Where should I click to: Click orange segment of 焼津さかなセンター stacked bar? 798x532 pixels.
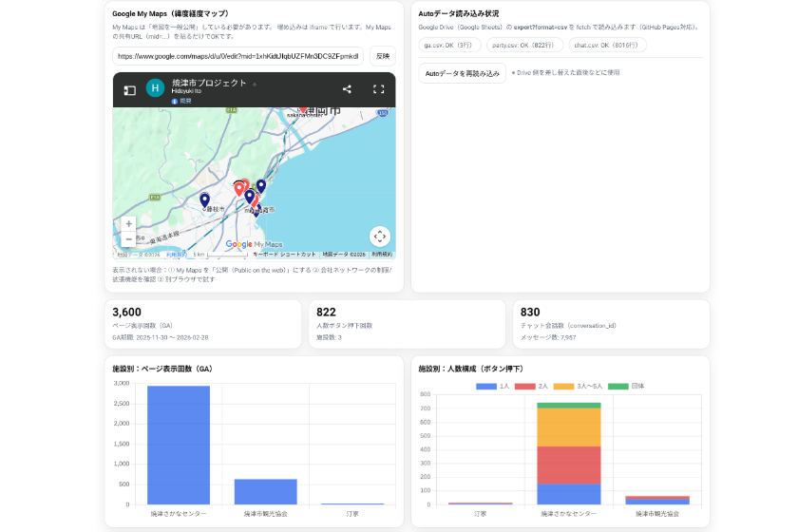(568, 427)
